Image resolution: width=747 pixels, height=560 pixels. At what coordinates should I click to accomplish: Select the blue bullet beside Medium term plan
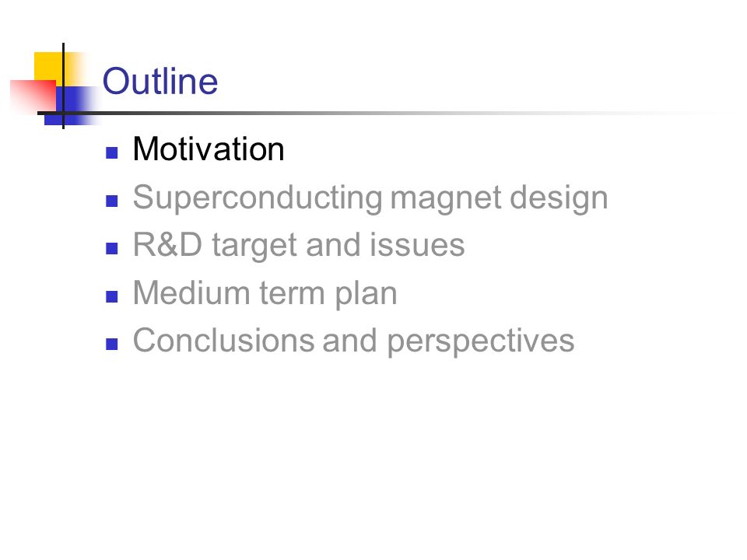(x=111, y=296)
